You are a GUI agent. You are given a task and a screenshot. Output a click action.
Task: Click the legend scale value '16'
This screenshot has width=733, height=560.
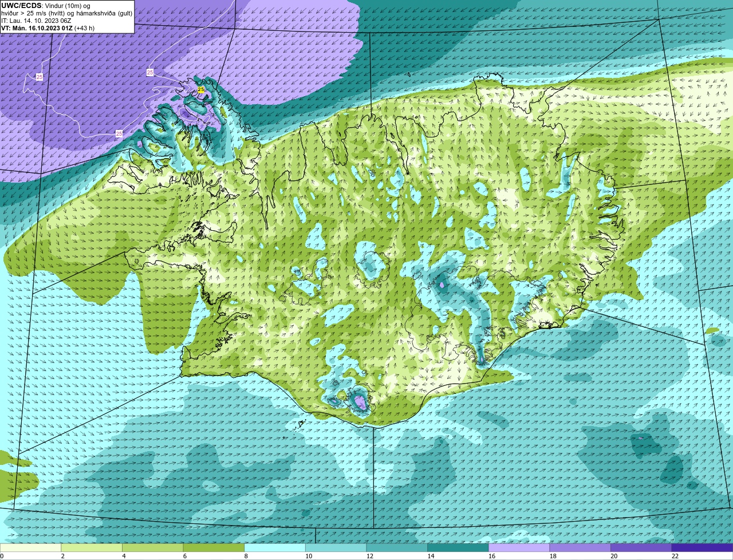click(492, 556)
